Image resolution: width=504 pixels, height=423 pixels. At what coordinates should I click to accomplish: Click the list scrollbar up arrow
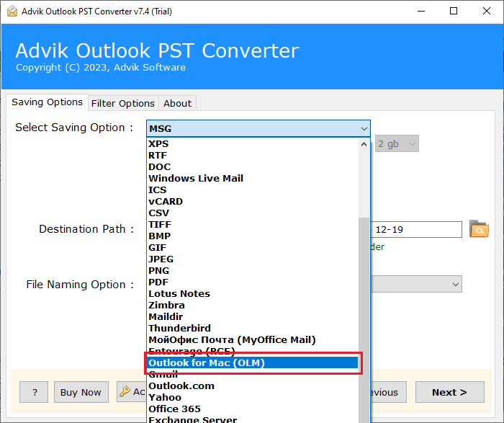point(364,144)
